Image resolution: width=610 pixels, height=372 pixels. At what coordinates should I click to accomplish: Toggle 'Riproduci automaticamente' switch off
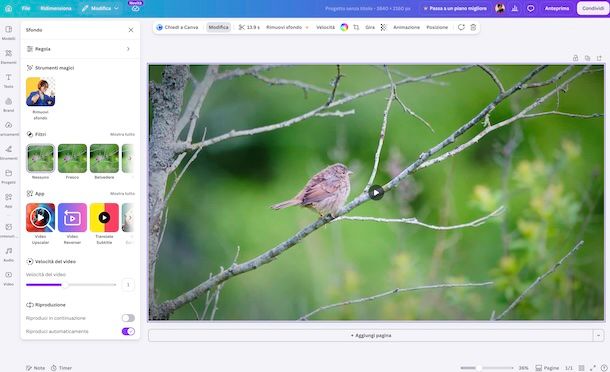(128, 332)
